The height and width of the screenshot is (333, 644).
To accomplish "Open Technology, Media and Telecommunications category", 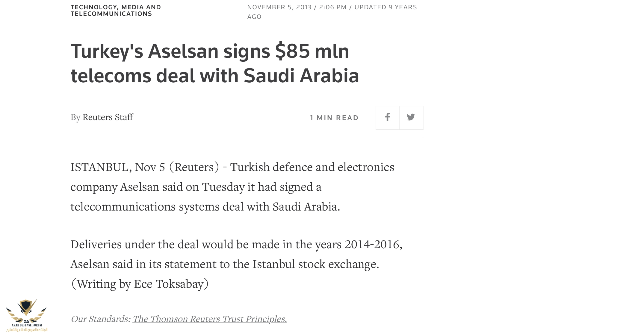I will coord(116,10).
